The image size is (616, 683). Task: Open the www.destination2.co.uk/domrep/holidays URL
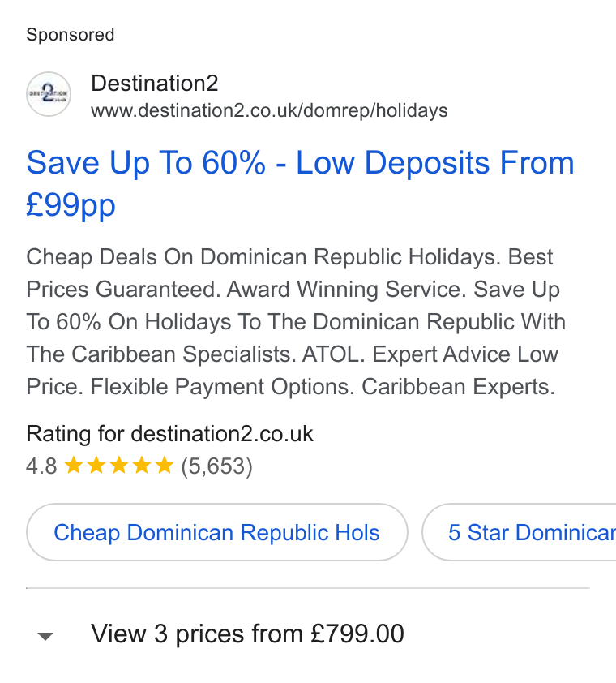point(269,110)
